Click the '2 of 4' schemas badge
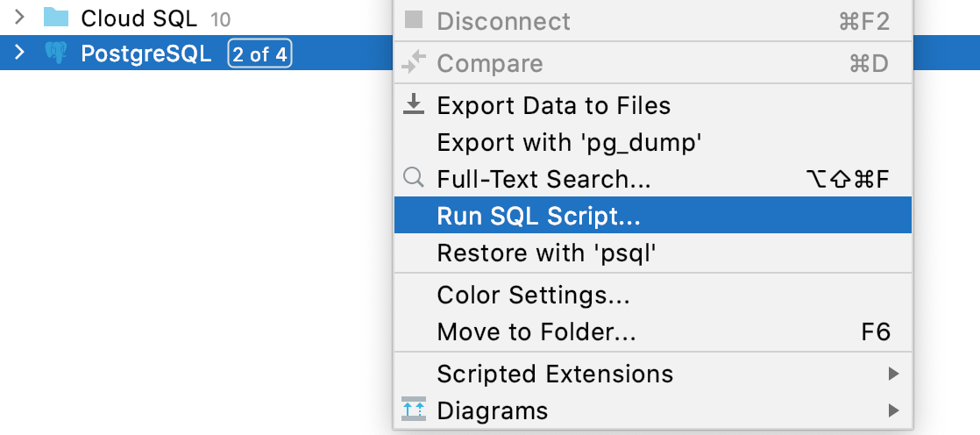 coord(259,54)
